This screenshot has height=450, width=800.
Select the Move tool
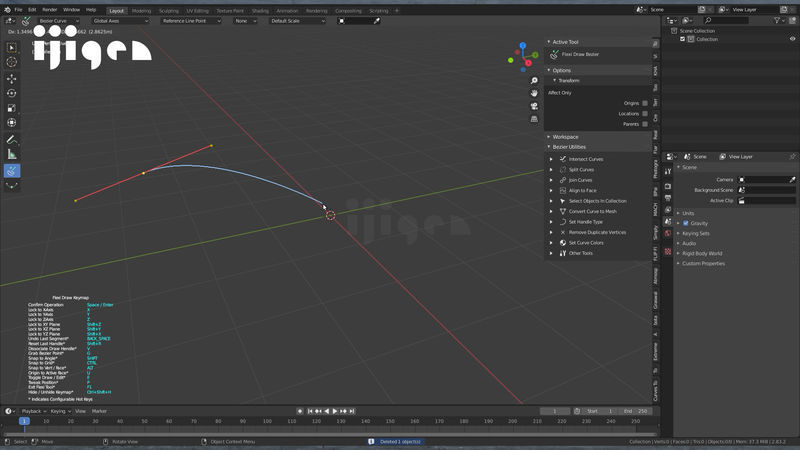tap(11, 79)
